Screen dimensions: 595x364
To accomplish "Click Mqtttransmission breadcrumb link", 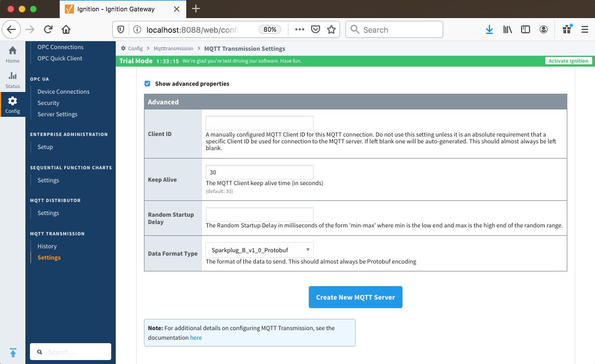I will pyautogui.click(x=173, y=49).
